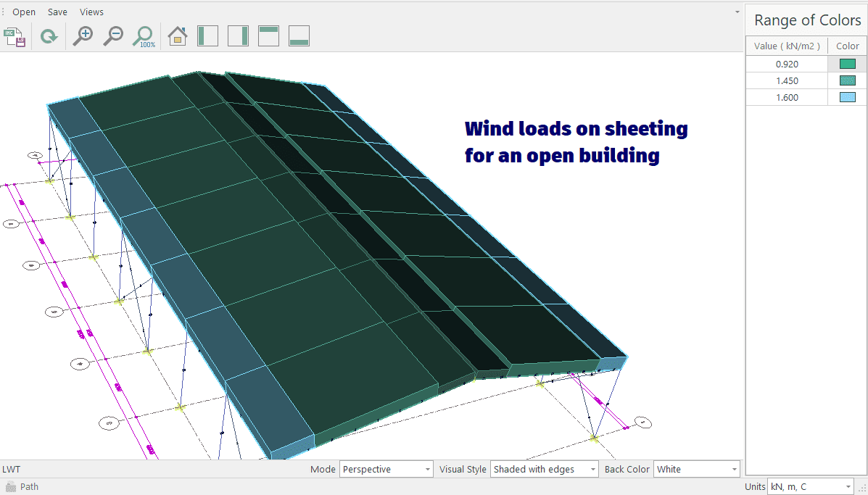Switch to top view icon
This screenshot has height=495, width=868.
pyautogui.click(x=269, y=36)
